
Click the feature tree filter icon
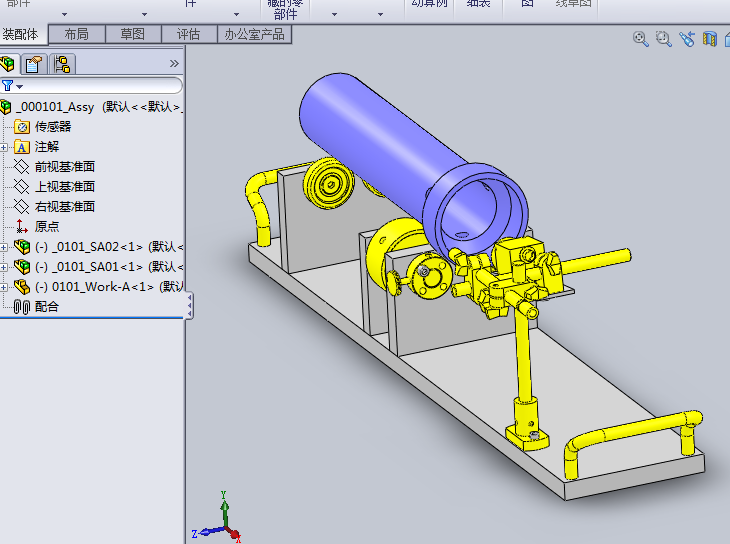tap(9, 86)
